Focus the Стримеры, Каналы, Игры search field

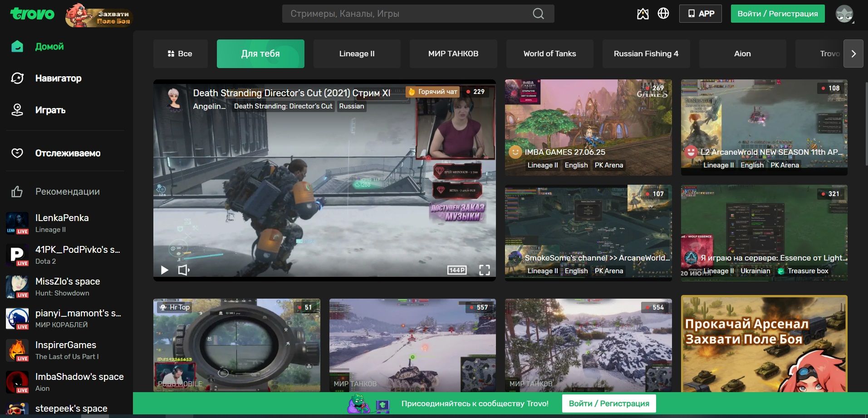click(418, 14)
